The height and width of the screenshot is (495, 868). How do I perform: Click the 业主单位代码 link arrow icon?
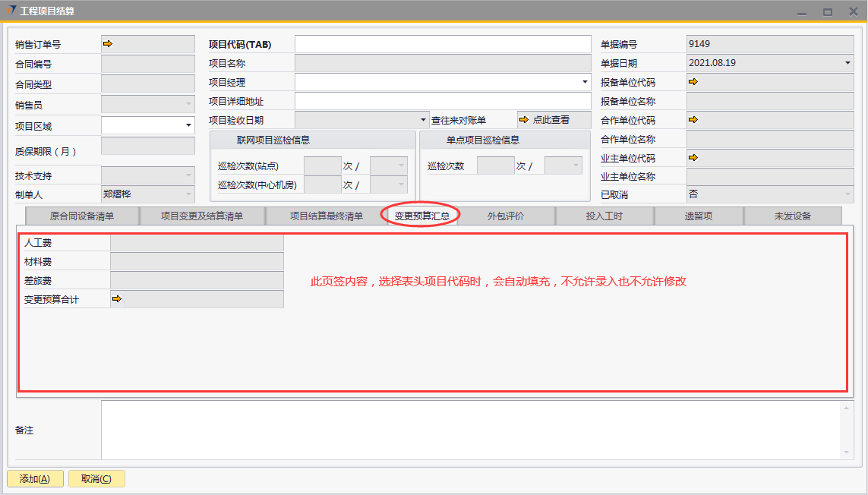coord(693,157)
